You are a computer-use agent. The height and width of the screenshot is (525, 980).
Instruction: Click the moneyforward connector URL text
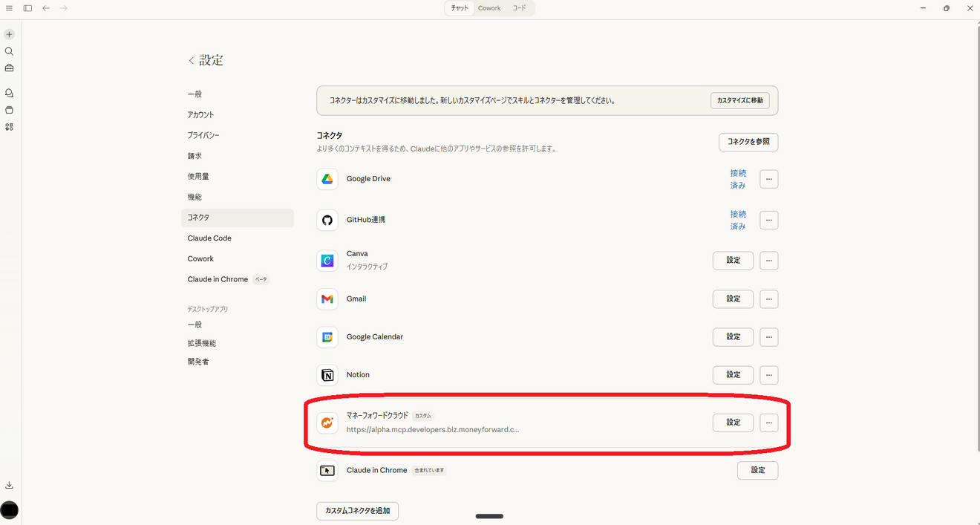pyautogui.click(x=433, y=430)
